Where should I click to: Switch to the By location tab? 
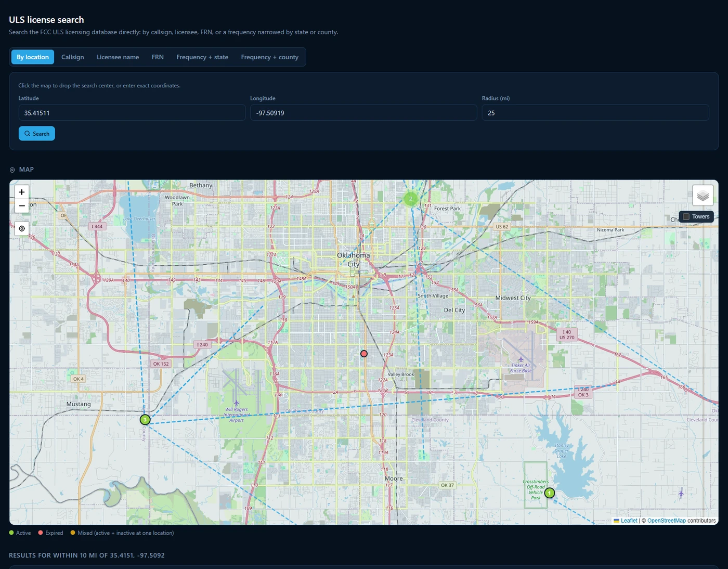33,57
